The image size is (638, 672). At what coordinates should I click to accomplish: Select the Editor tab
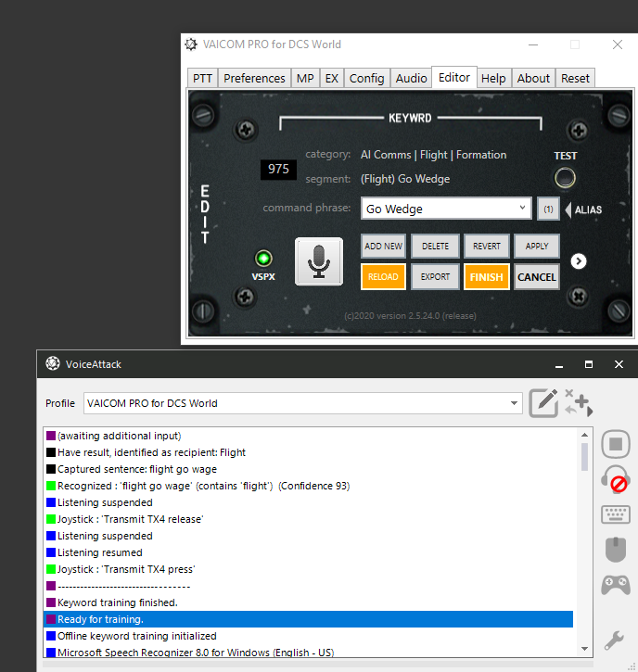coord(454,78)
